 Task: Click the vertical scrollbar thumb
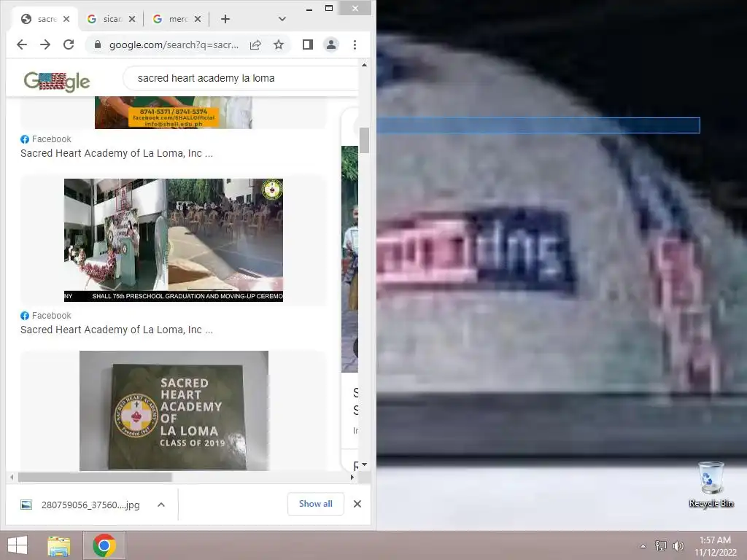pos(365,141)
